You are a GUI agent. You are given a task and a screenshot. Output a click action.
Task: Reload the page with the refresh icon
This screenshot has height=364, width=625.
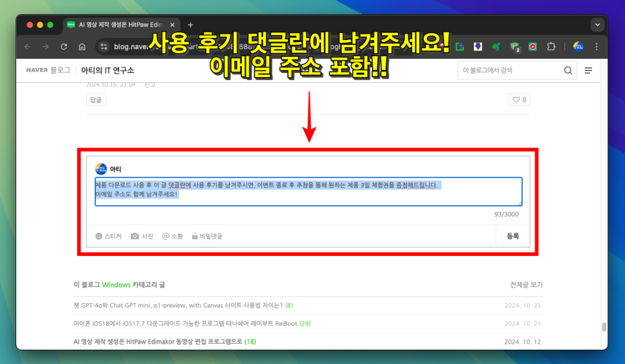[x=64, y=47]
